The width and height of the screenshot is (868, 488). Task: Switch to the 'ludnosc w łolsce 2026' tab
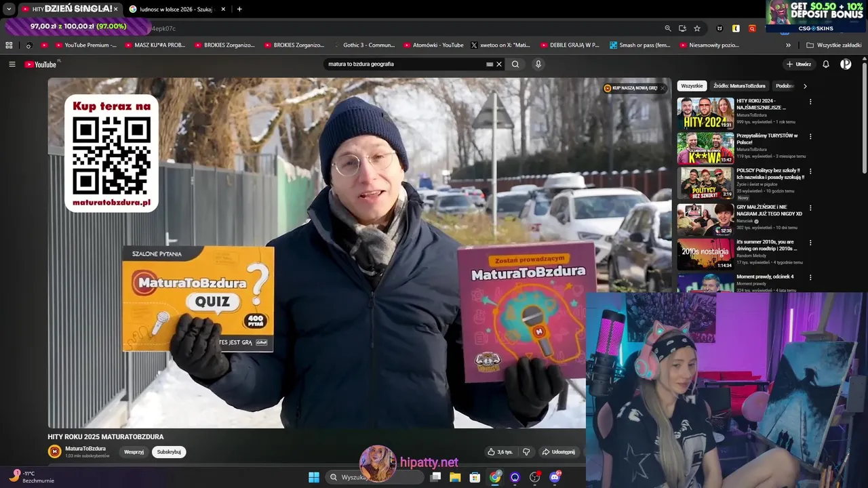(x=175, y=9)
